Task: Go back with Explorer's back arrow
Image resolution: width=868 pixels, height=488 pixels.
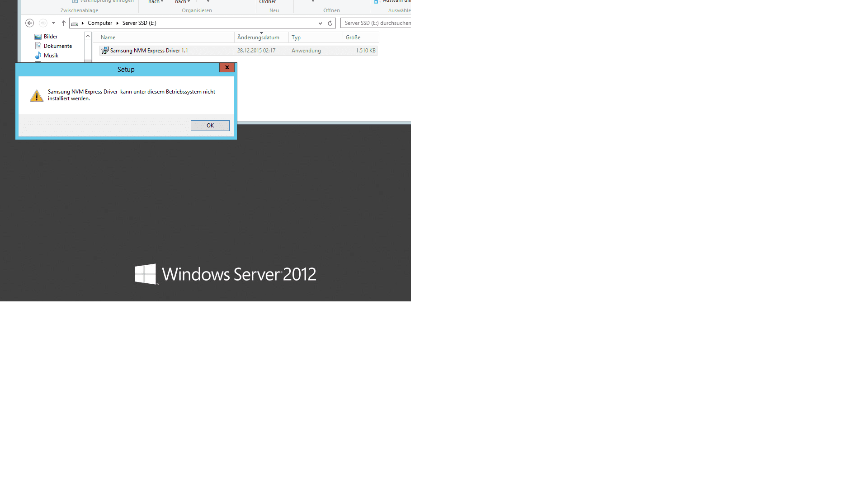Action: point(30,23)
